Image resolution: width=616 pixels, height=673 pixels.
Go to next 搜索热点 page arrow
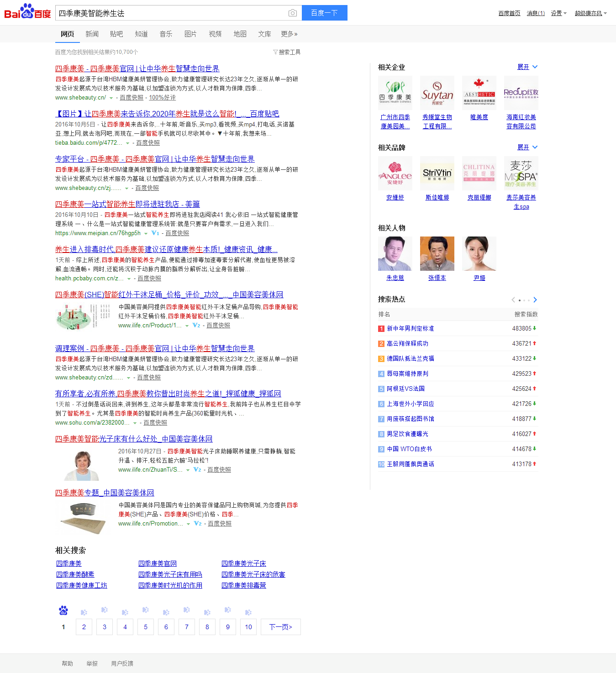tap(535, 300)
